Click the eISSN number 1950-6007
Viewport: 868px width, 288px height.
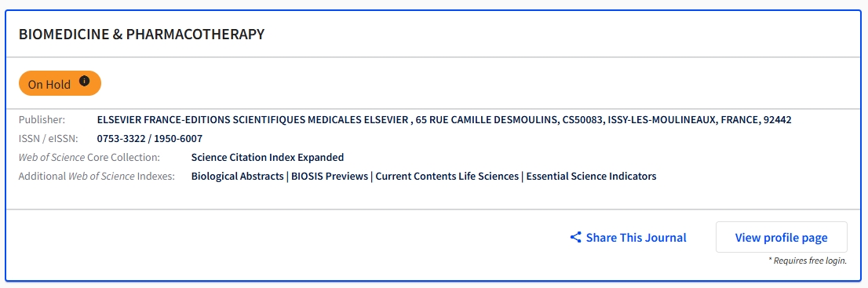click(178, 138)
